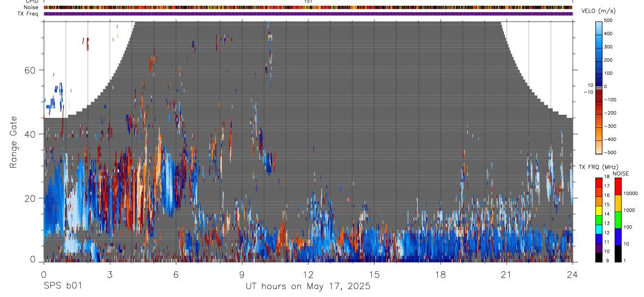Click the '500' velocity scale value
Screen dimensions: 644x297
pyautogui.click(x=608, y=20)
